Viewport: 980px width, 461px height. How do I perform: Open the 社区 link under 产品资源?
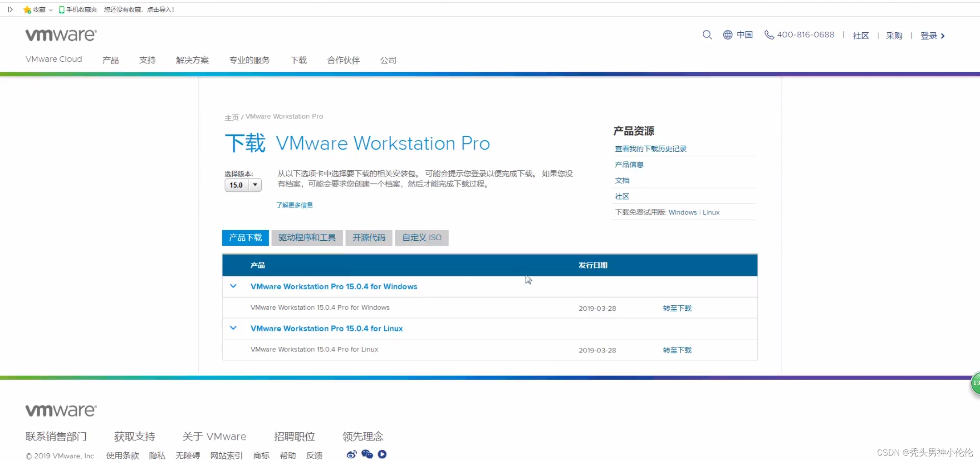click(622, 196)
